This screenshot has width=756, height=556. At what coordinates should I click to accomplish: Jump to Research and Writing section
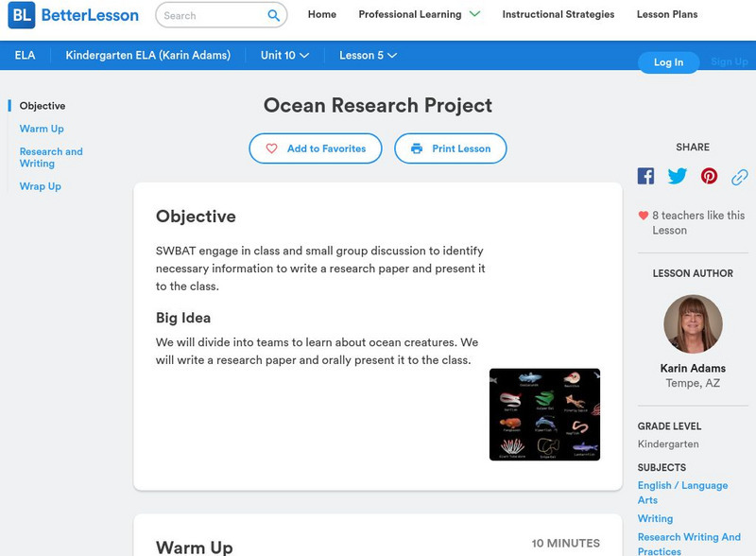(x=51, y=157)
